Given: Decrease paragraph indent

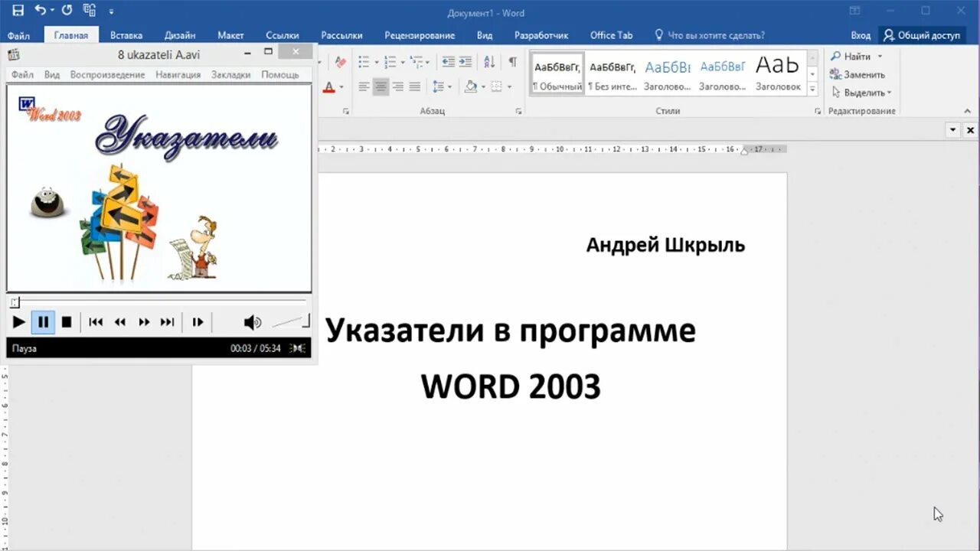Looking at the screenshot, I should tap(449, 62).
